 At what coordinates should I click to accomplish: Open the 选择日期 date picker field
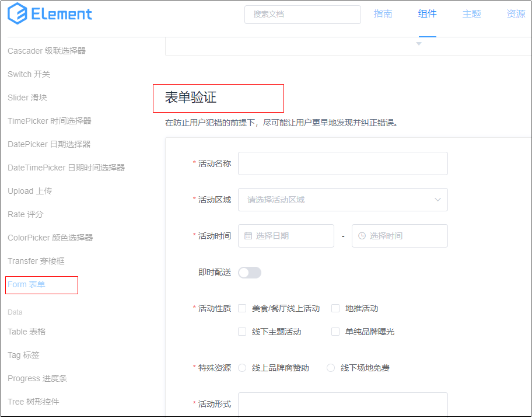(286, 236)
